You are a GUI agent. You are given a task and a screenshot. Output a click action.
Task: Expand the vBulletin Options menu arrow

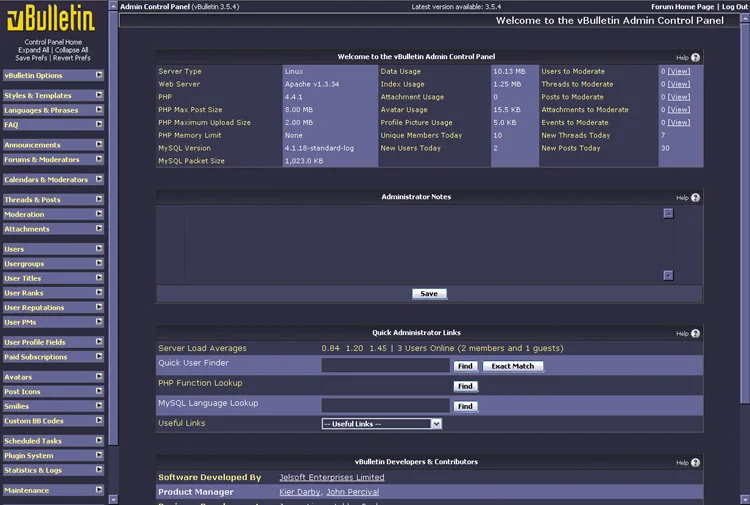pos(99,75)
